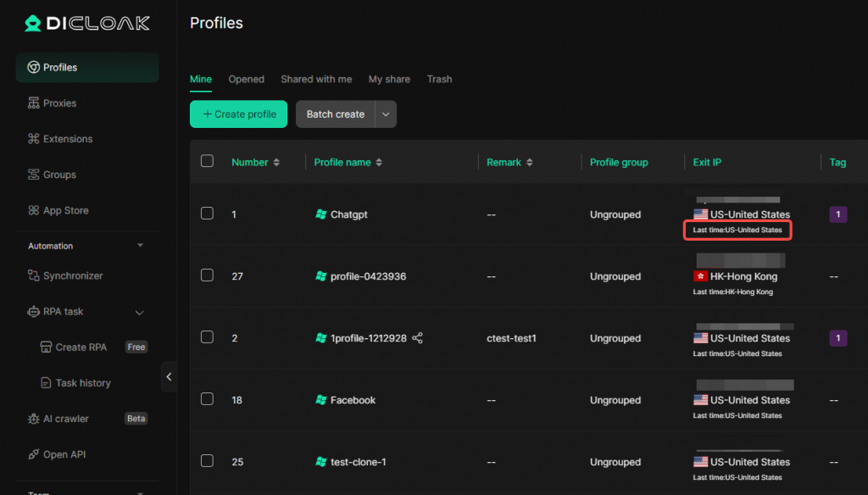Click the Task history icon
868x495 pixels.
click(x=46, y=382)
